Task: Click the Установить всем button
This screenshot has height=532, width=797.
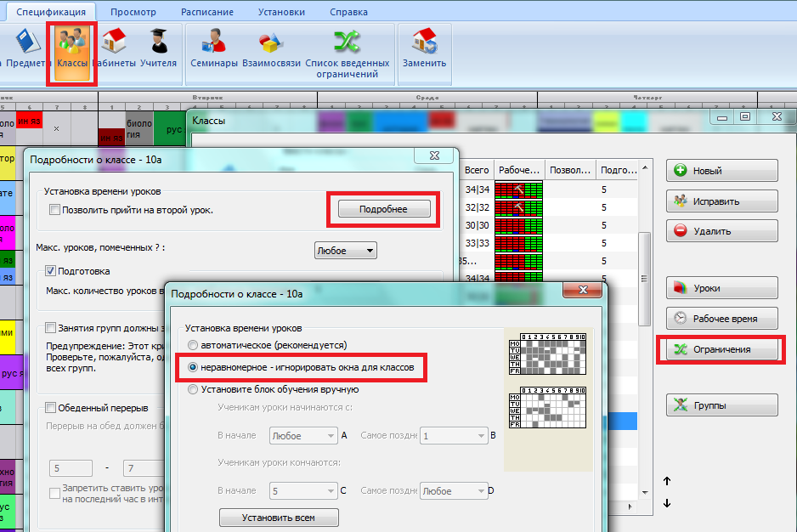Action: click(279, 518)
